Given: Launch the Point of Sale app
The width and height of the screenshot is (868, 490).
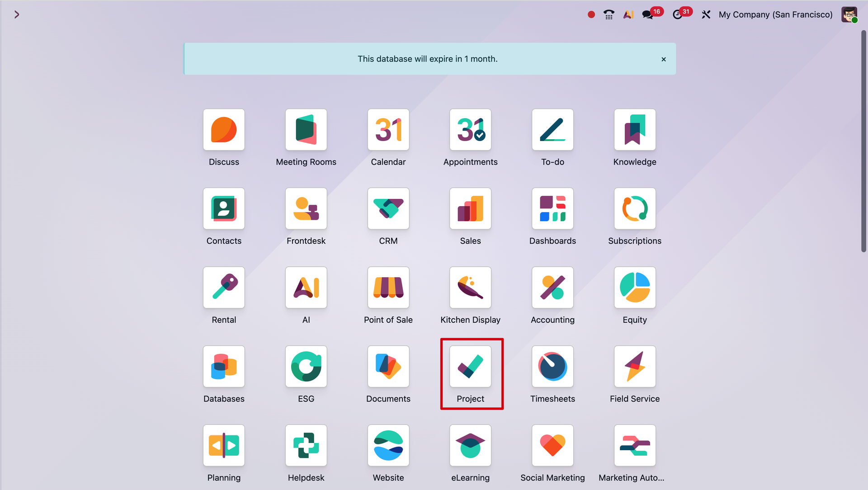Looking at the screenshot, I should (x=388, y=287).
